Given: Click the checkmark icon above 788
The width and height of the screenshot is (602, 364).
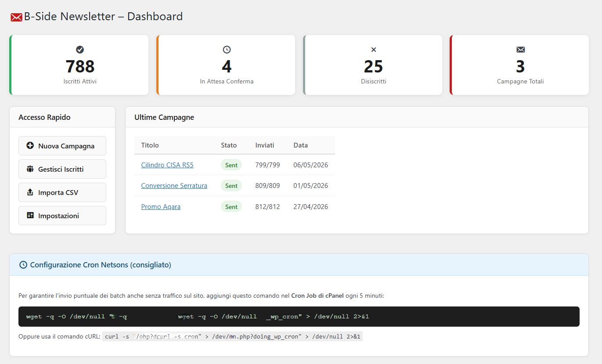Looking at the screenshot, I should (x=80, y=50).
